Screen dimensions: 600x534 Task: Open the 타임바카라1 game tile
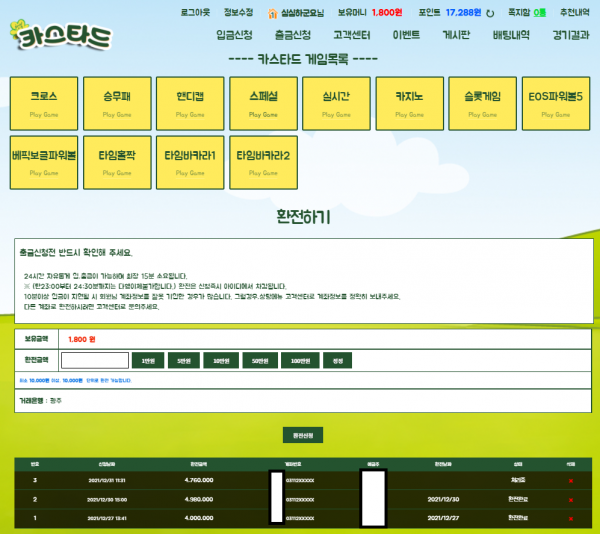190,162
